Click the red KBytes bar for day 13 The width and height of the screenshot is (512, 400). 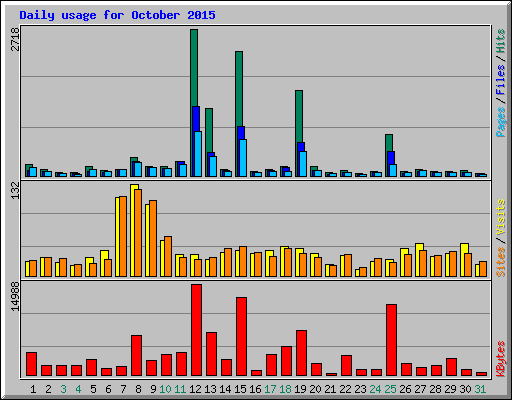click(x=211, y=354)
